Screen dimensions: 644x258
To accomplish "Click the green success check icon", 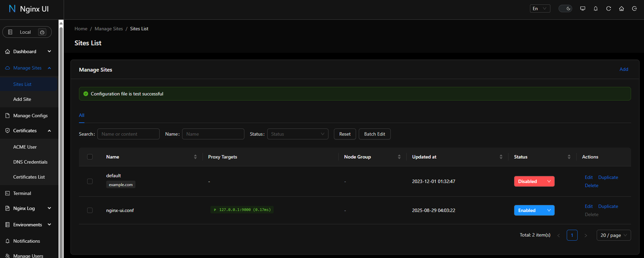I will [x=86, y=94].
